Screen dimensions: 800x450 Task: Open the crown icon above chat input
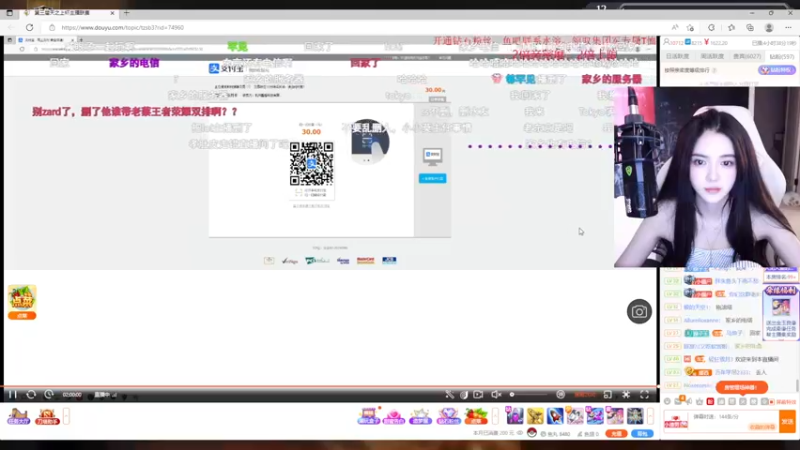click(699, 402)
